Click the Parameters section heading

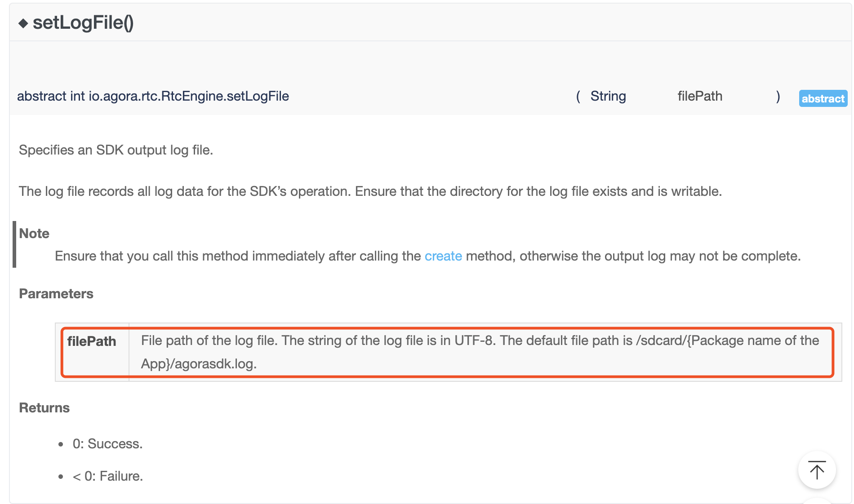tap(56, 293)
